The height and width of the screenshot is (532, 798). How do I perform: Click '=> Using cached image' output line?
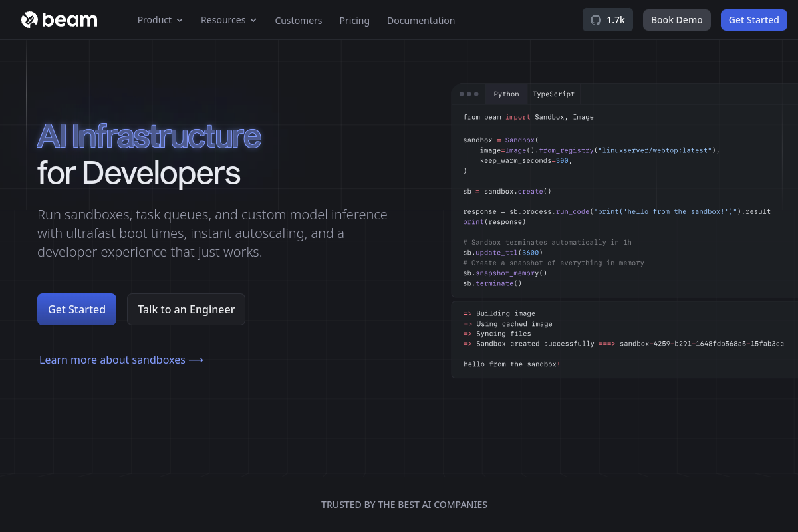(x=508, y=324)
